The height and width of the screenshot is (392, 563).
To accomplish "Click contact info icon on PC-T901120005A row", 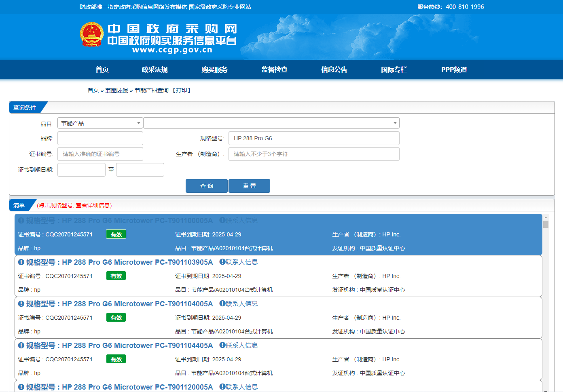I will pos(222,387).
